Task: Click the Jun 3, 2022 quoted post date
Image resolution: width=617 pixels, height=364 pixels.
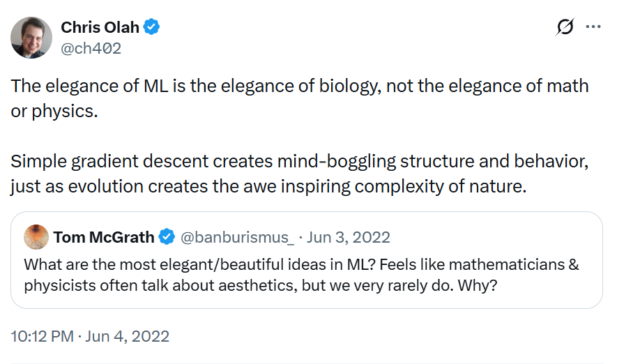Action: click(x=349, y=237)
